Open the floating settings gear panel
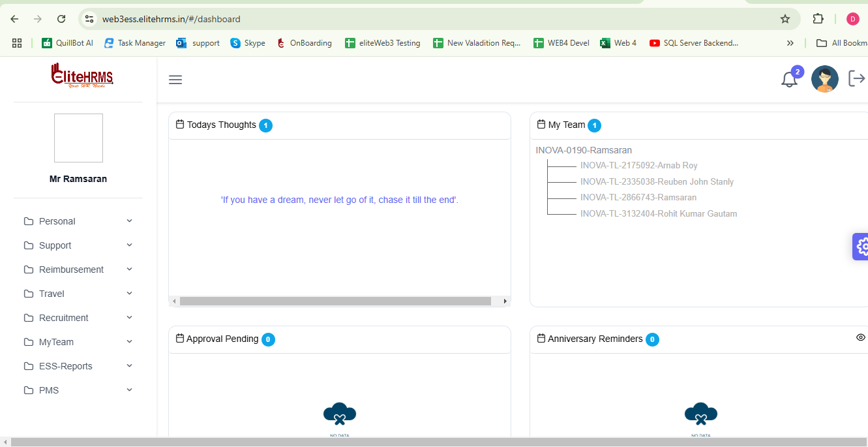 click(861, 246)
